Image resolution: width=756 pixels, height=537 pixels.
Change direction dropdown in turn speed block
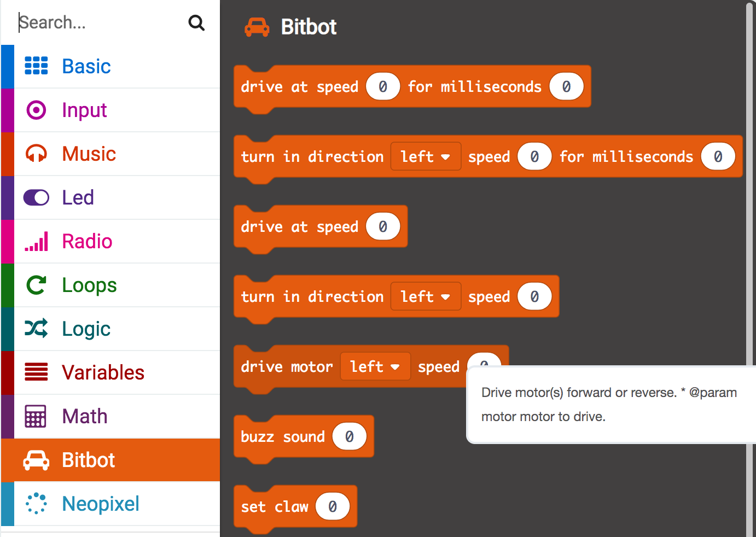[426, 296]
